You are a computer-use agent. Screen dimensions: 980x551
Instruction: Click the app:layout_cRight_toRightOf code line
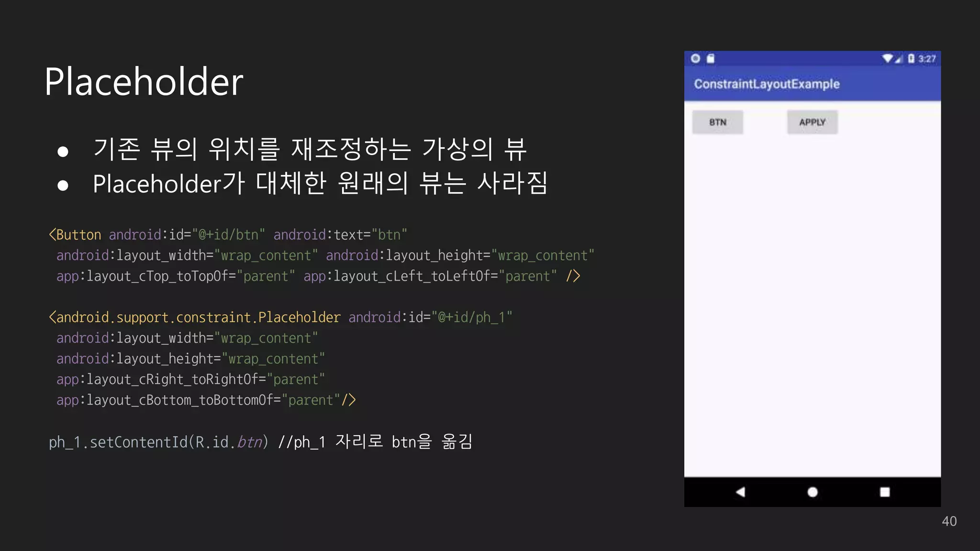[190, 379]
